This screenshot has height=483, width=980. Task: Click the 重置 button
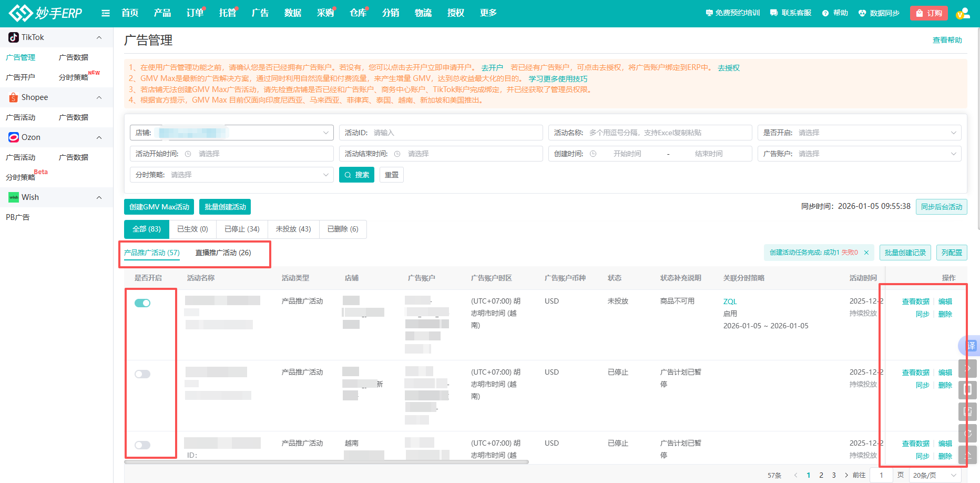[x=392, y=175]
